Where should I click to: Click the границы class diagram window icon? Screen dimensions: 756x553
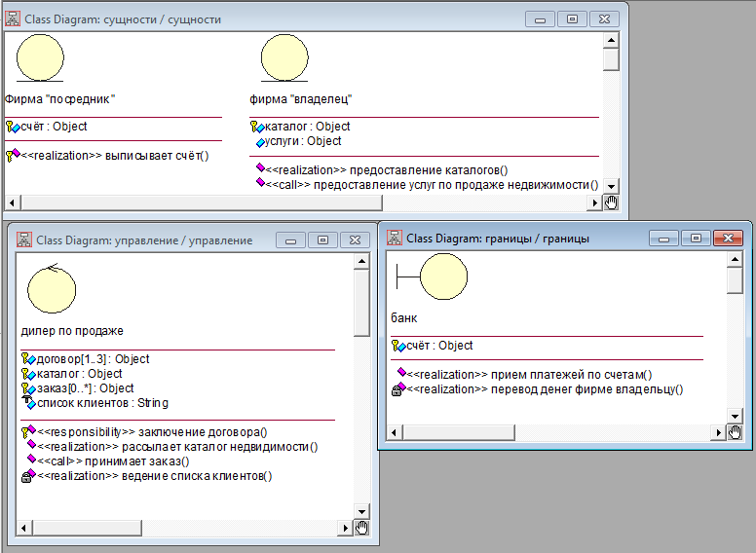click(x=395, y=238)
